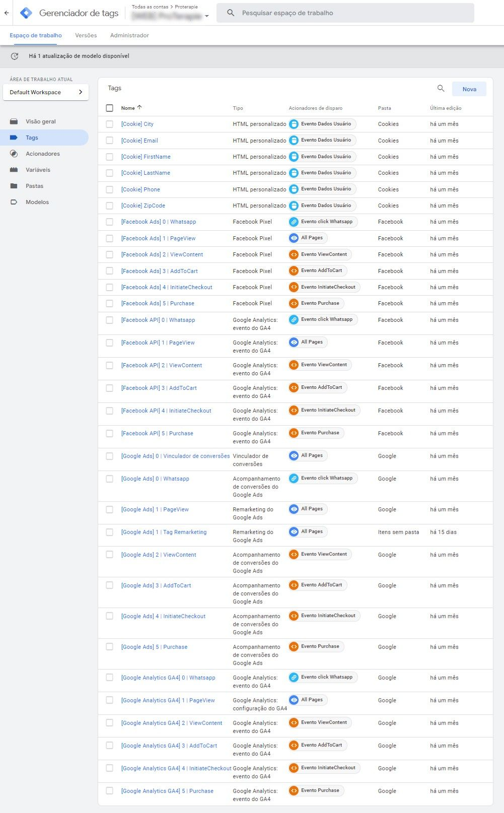Viewport: 504px width, 813px height.
Task: Click the back arrow in the header
Action: pos(7,13)
